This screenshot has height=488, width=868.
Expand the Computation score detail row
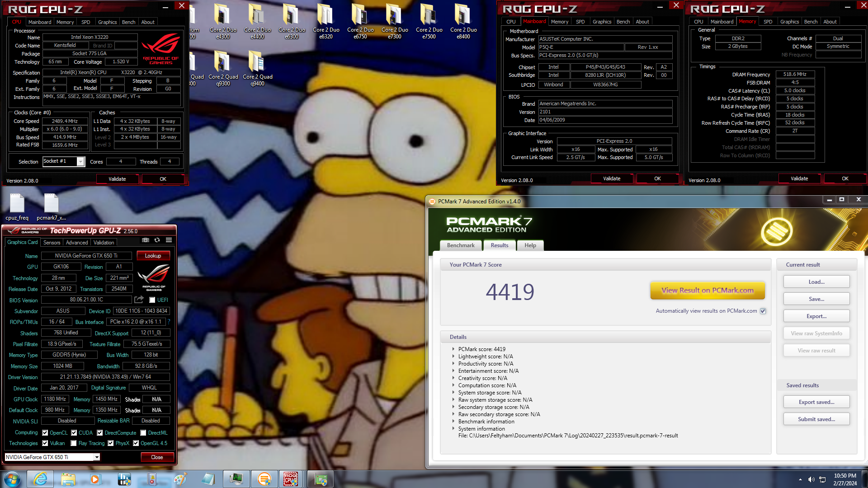pyautogui.click(x=453, y=385)
